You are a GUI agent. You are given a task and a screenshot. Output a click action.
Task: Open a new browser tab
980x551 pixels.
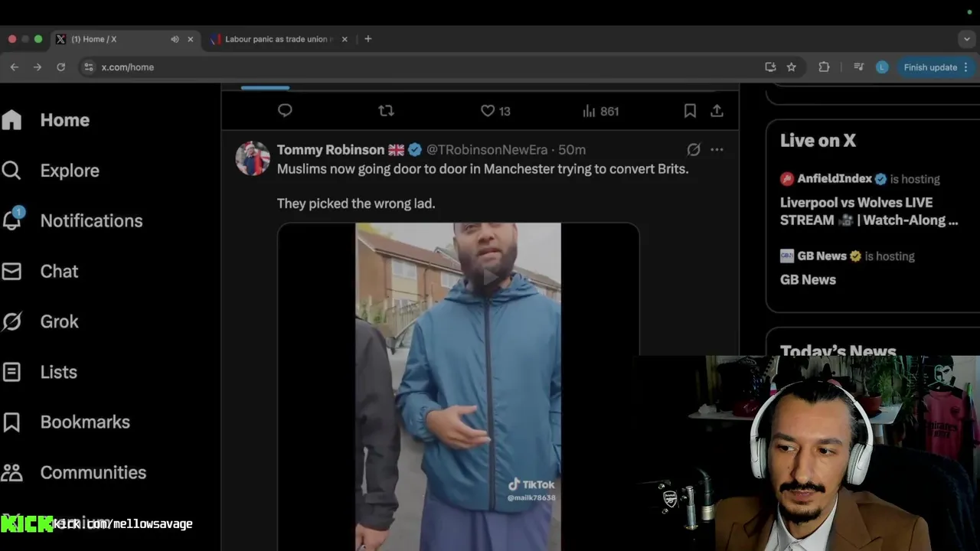coord(368,39)
